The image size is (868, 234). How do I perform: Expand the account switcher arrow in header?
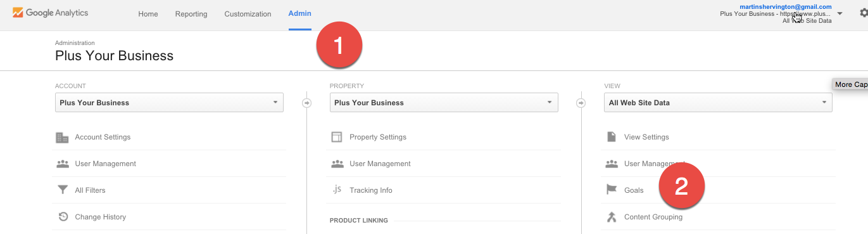pos(840,13)
